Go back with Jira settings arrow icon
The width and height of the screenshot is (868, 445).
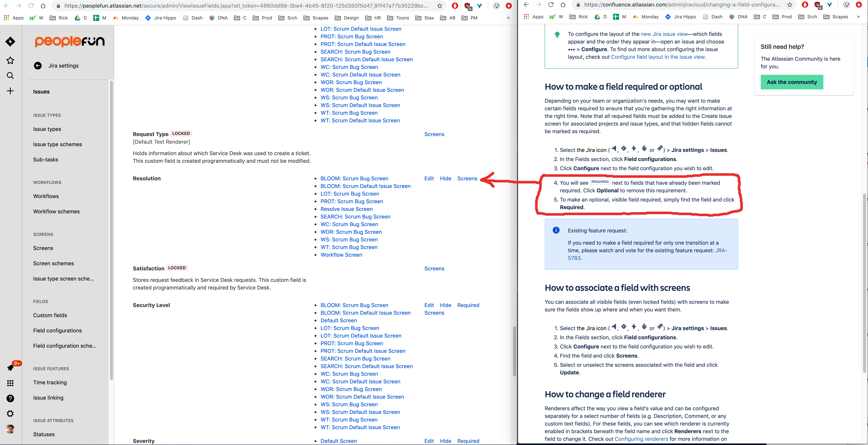pyautogui.click(x=38, y=66)
